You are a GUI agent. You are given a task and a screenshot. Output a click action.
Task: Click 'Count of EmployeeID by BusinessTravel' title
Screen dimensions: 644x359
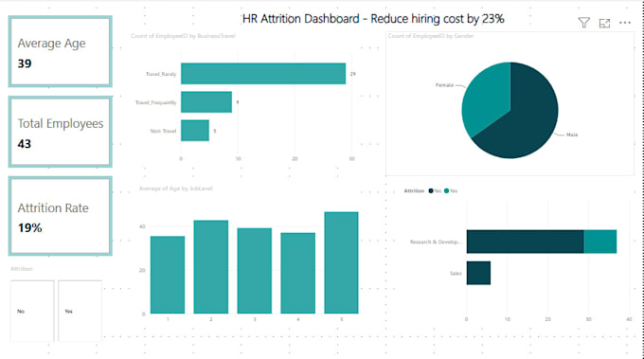183,36
